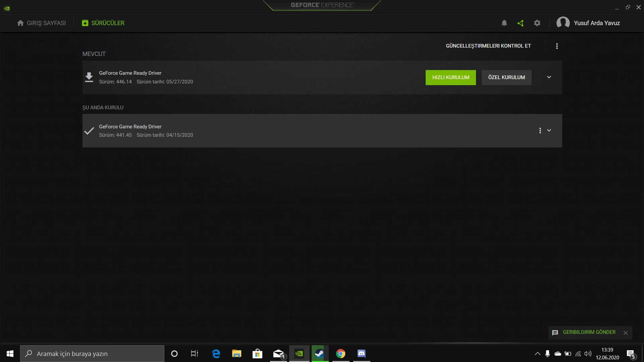Dismiss the feedback banner
This screenshot has height=362, width=644.
point(626,333)
